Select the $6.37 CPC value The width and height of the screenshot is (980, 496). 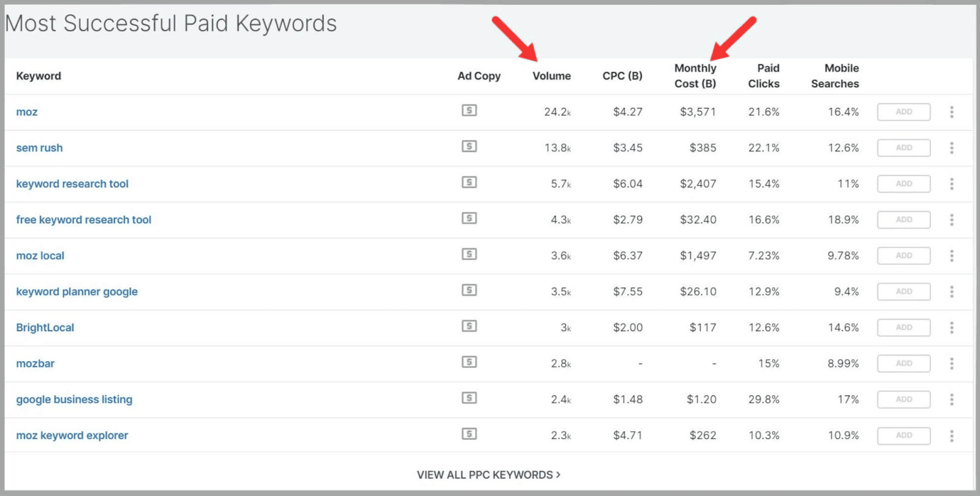(x=628, y=256)
